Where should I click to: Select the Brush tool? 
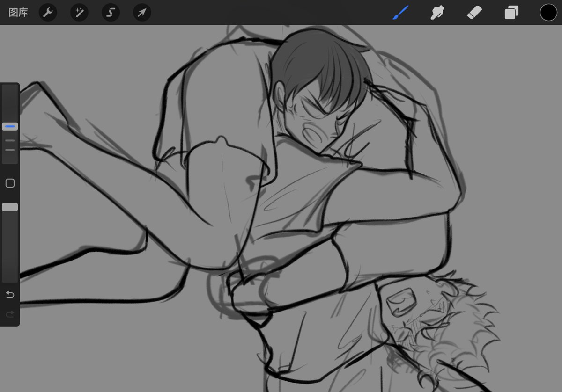[x=400, y=13]
